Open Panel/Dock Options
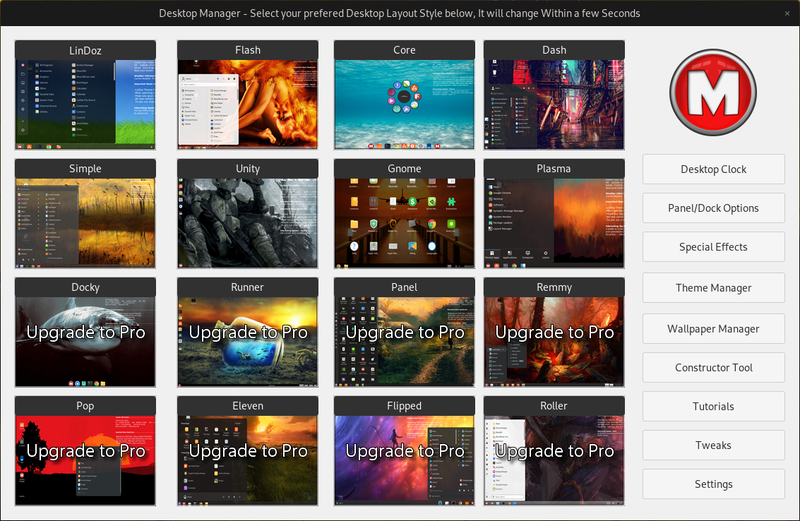 pos(713,208)
